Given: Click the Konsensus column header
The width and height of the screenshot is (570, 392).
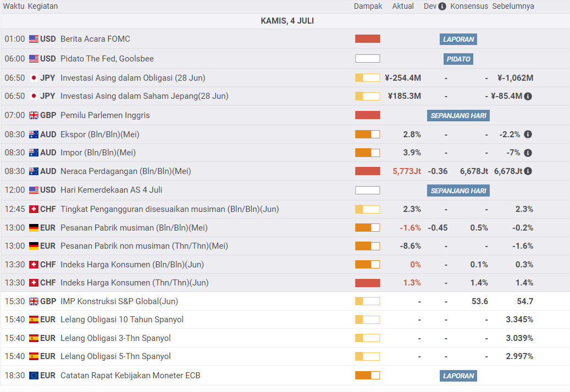Looking at the screenshot, I should (469, 7).
